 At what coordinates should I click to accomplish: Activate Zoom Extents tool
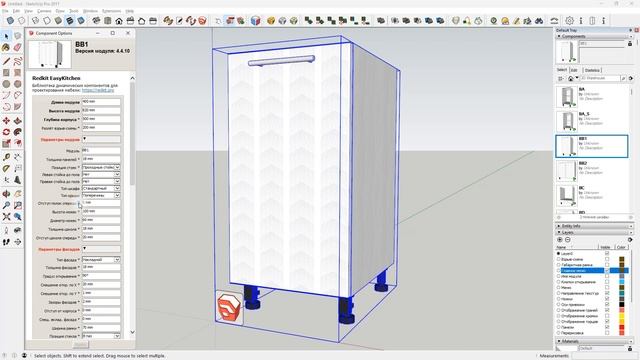click(x=6, y=217)
